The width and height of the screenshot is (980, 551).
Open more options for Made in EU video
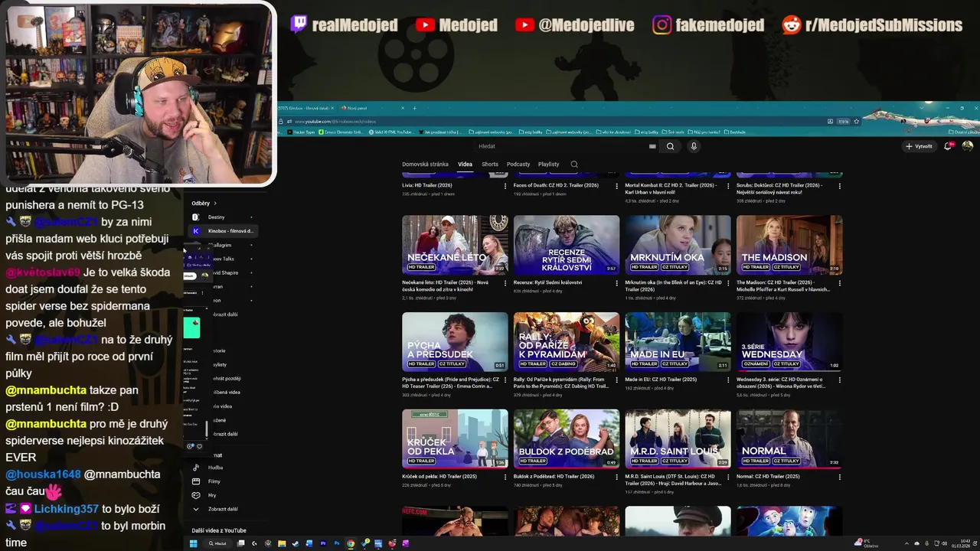(x=728, y=380)
